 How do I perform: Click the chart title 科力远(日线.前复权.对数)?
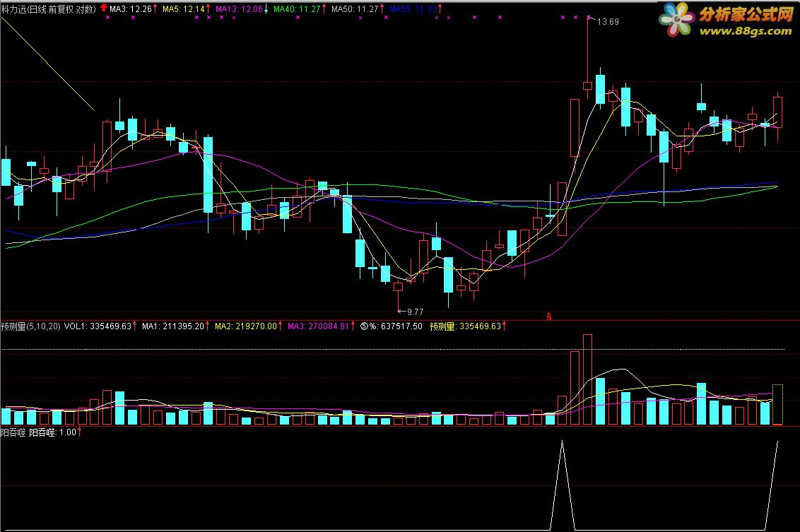(49, 8)
